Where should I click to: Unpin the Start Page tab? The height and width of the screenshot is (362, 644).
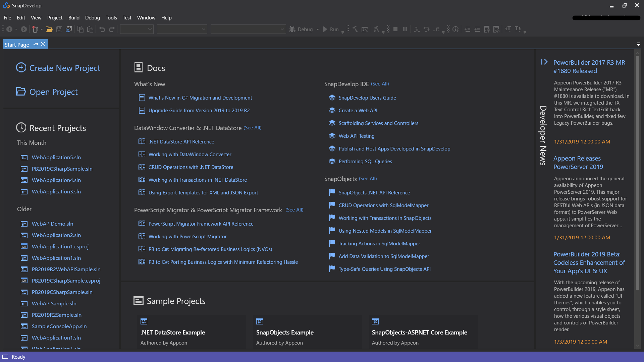(x=36, y=44)
